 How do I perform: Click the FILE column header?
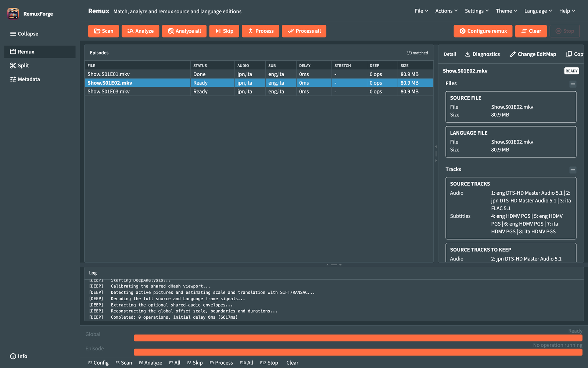137,66
